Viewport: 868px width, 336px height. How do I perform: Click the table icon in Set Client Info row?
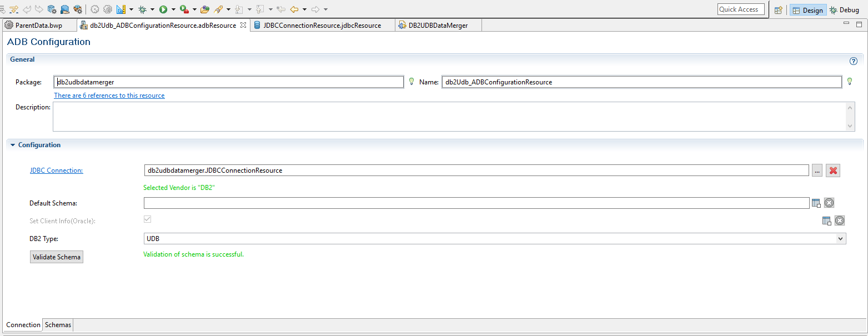point(826,221)
